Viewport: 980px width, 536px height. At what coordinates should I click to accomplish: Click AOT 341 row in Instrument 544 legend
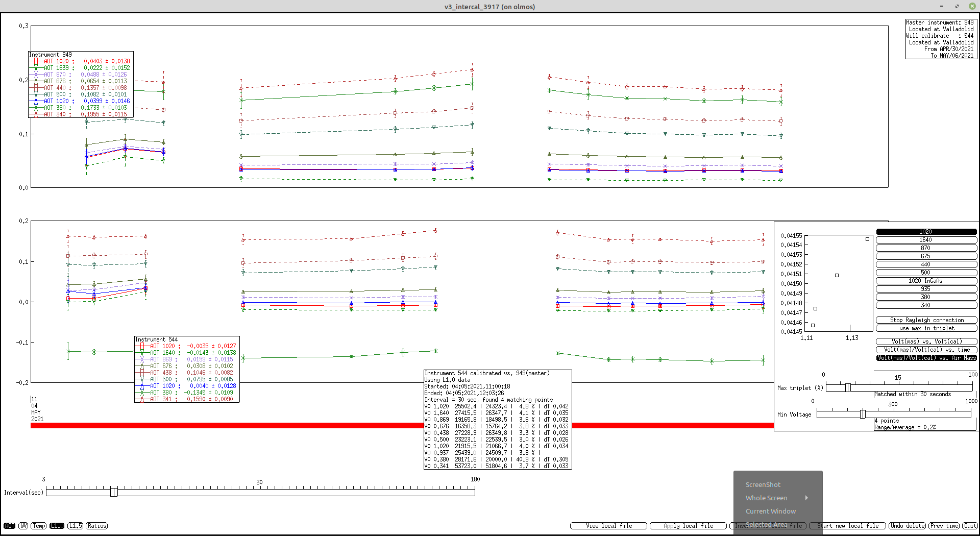coord(186,399)
